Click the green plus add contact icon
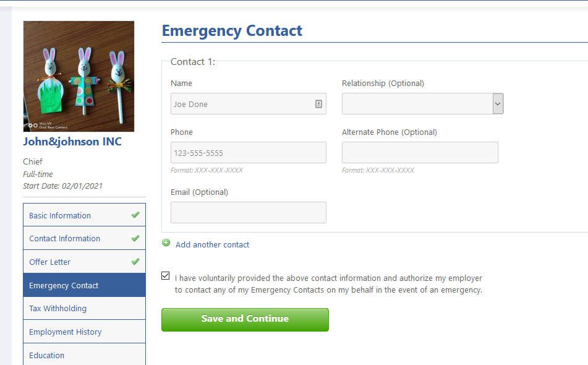588x365 pixels. click(x=166, y=243)
